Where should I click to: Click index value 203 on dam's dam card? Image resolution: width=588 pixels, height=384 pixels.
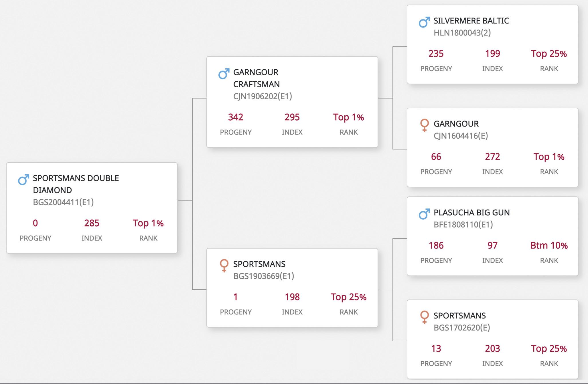pos(492,348)
